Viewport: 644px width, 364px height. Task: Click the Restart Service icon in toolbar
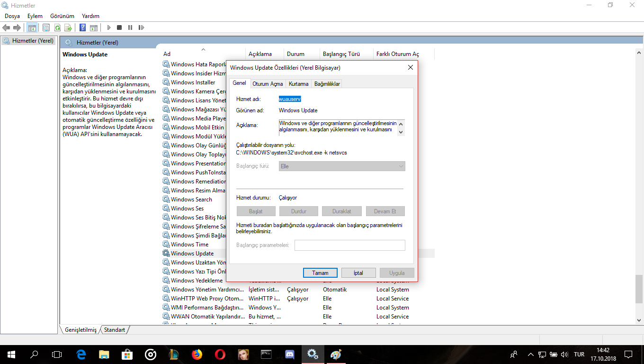click(141, 27)
